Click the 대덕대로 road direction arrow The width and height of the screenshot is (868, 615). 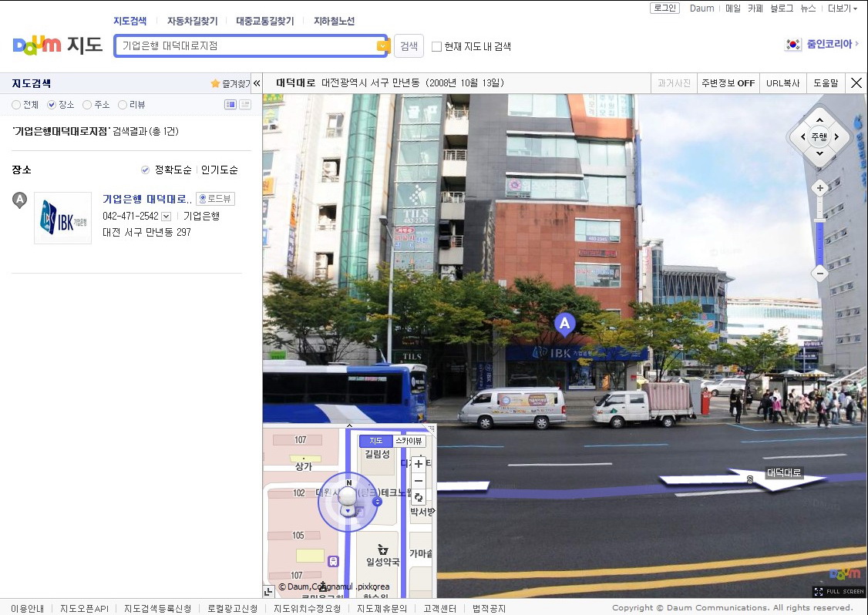[742, 479]
